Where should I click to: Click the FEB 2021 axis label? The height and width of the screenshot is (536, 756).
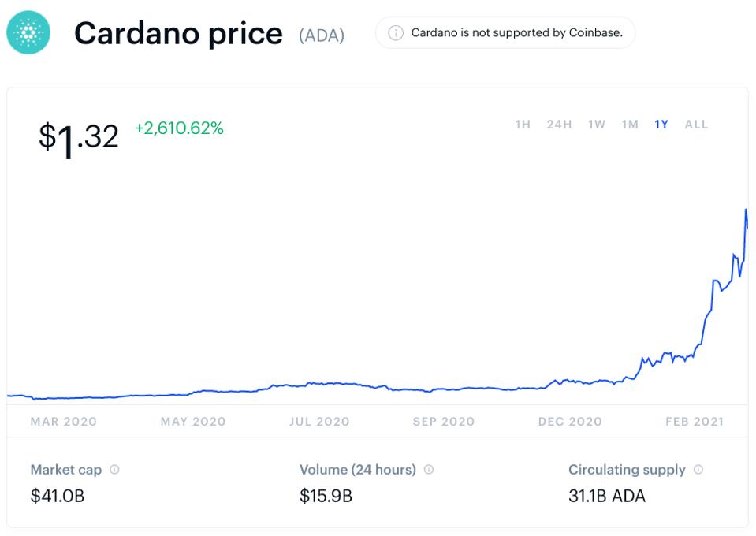[x=695, y=422]
